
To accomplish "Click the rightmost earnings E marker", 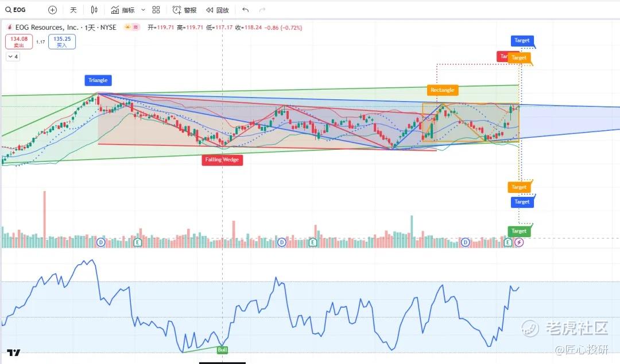I will (508, 242).
